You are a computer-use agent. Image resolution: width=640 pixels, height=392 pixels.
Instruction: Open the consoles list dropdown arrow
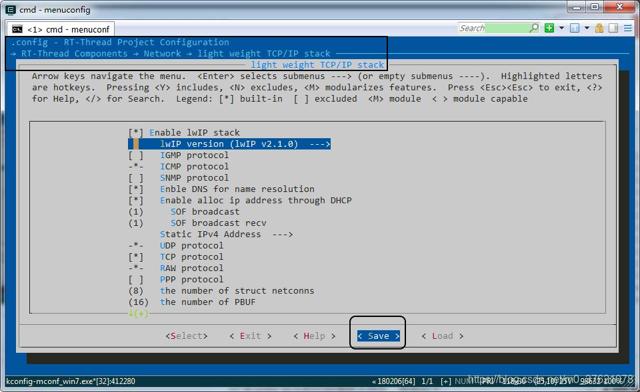(587, 28)
